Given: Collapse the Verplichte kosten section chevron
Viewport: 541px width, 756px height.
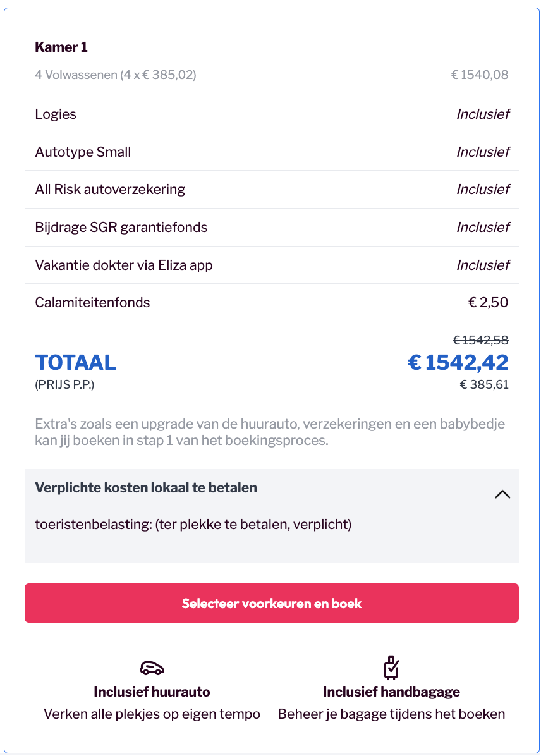Looking at the screenshot, I should coord(502,495).
